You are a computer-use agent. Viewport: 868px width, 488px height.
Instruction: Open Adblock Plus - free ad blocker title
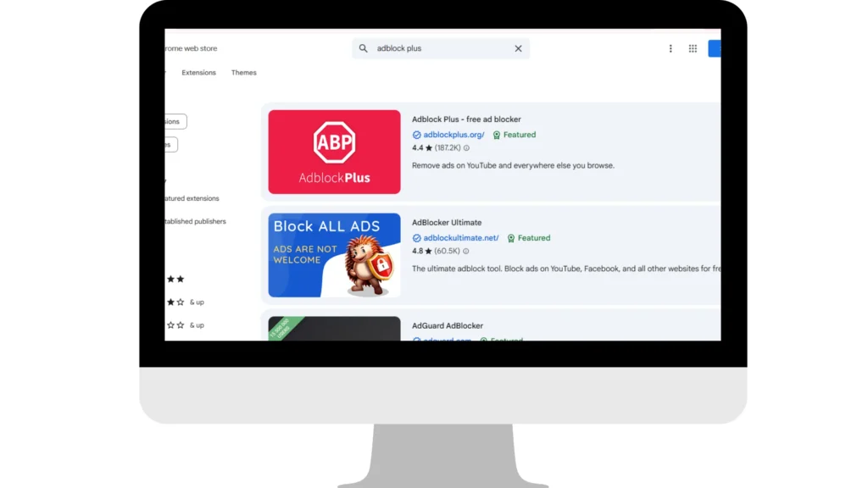click(466, 119)
